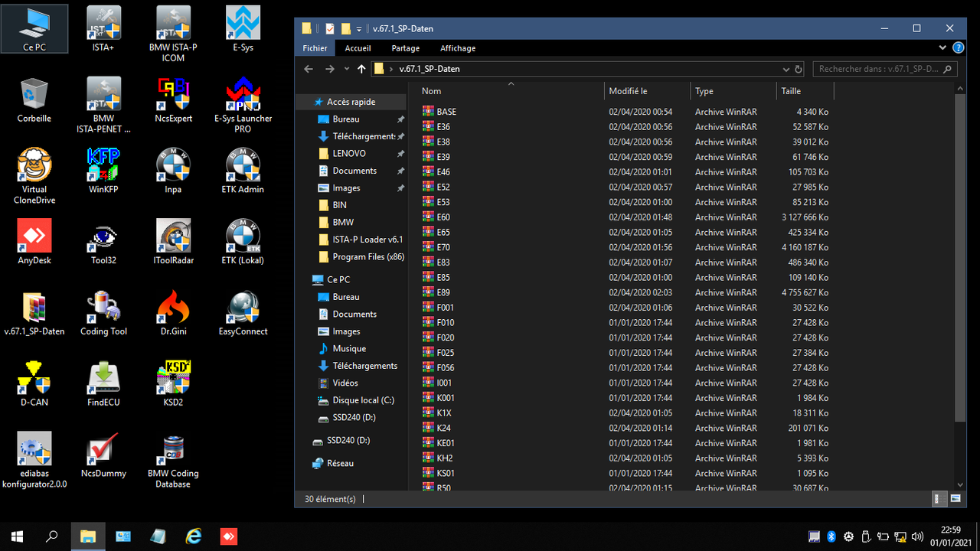Open Téléchargements under Accès rapide

(x=356, y=136)
